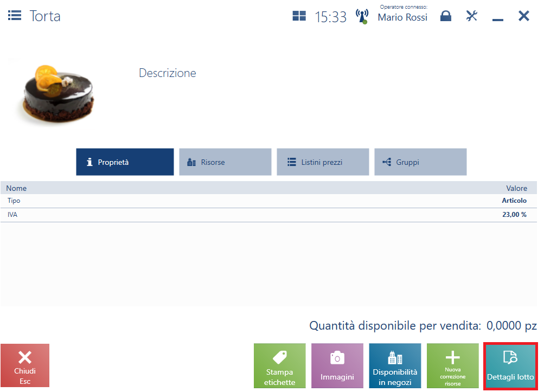Open the hamburger menu beside Torta
The width and height of the screenshot is (544, 392).
(x=15, y=15)
